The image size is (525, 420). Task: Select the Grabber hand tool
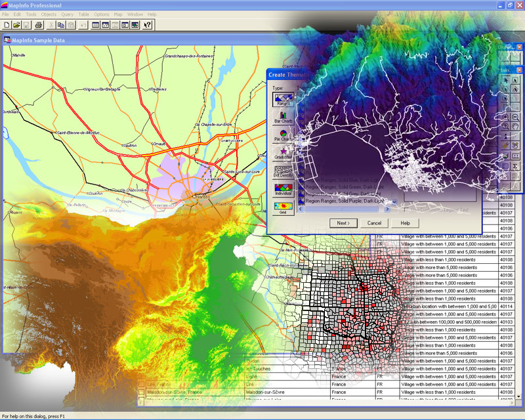click(515, 126)
